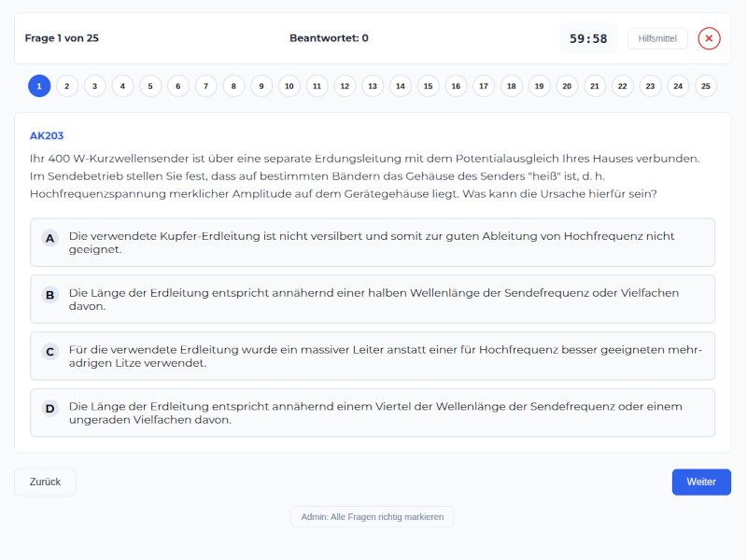
Task: Exit the exam via the red X
Action: [x=708, y=38]
